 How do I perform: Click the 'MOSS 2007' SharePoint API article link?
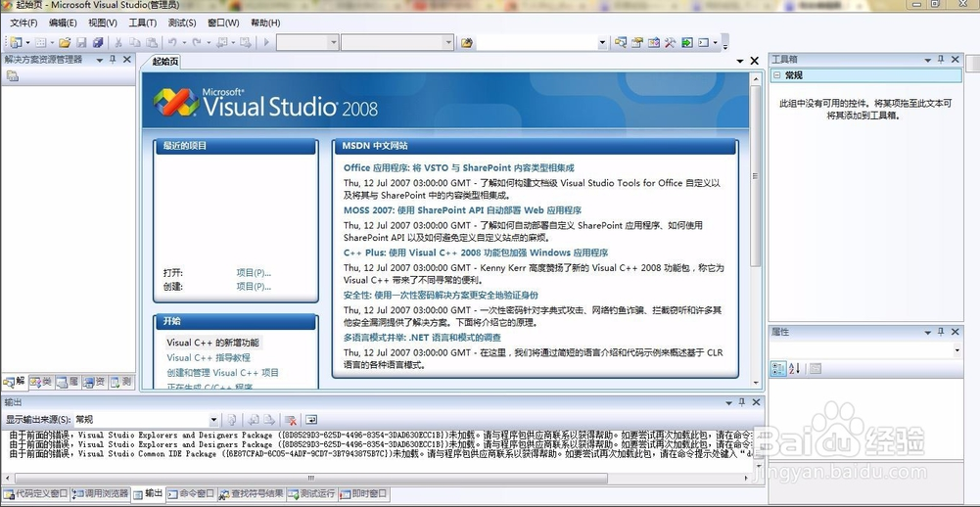(462, 209)
